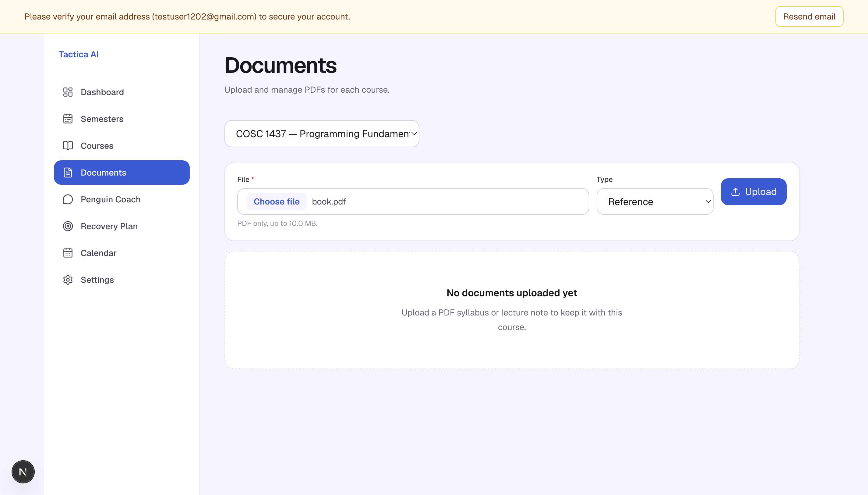The width and height of the screenshot is (868, 495).
Task: Click the email verification notice text
Action: (x=187, y=17)
